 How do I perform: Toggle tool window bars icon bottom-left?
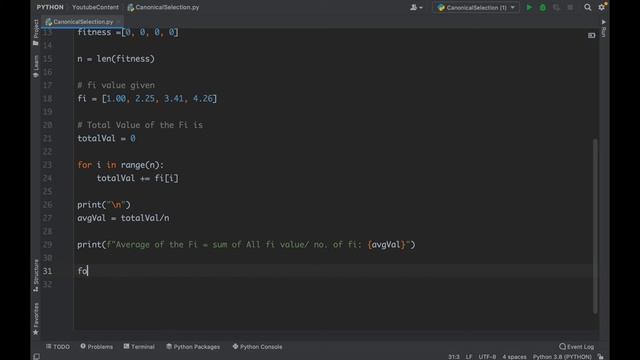coord(36,357)
